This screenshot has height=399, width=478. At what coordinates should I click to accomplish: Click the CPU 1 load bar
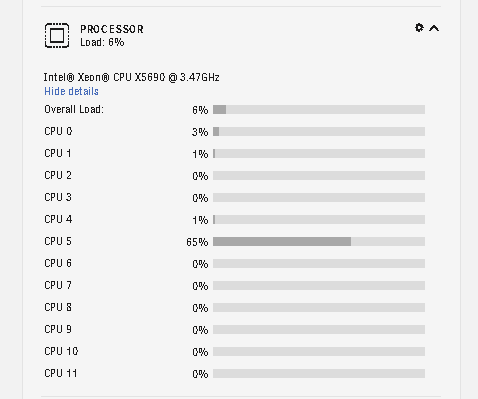coord(319,153)
